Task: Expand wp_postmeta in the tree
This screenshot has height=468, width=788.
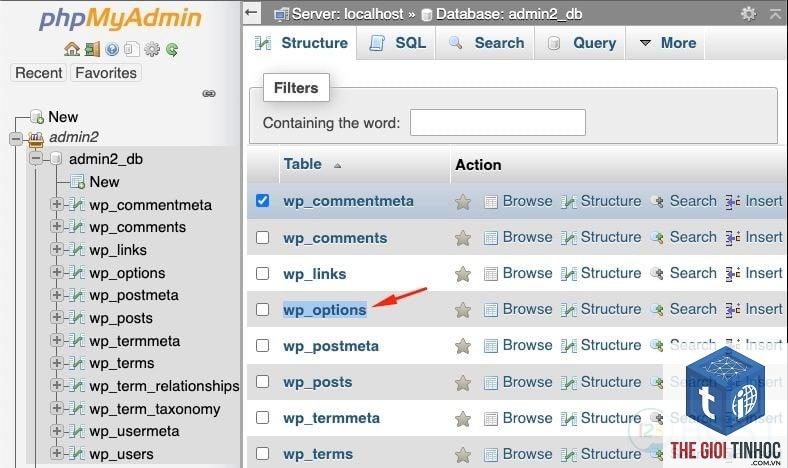Action: (x=56, y=295)
